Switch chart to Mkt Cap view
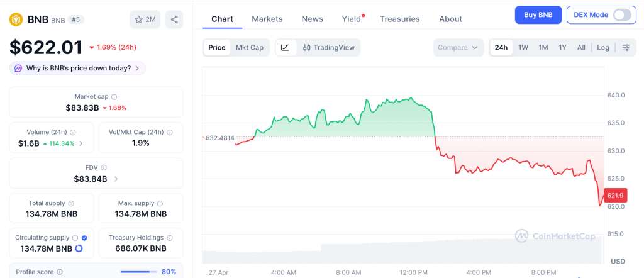The height and width of the screenshot is (278, 644). [x=250, y=47]
